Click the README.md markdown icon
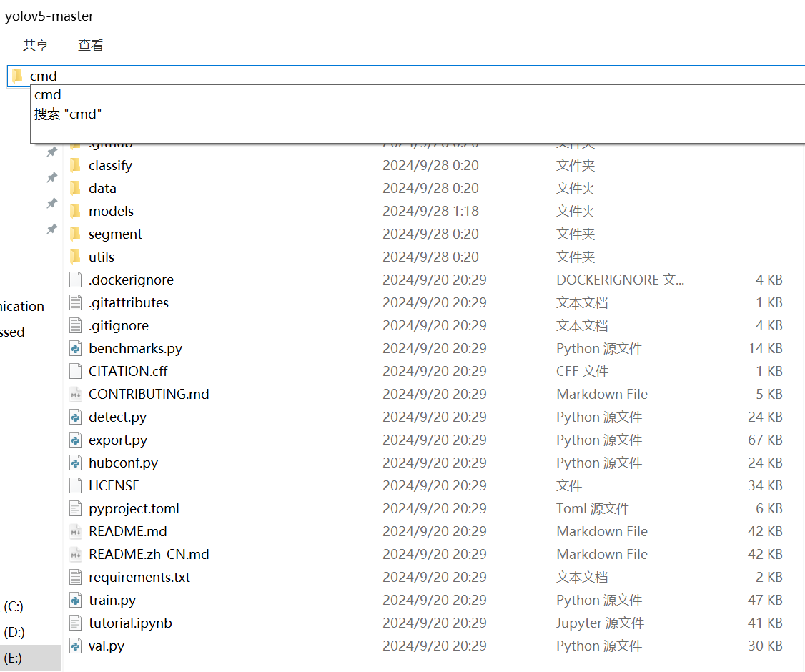 pyautogui.click(x=76, y=531)
